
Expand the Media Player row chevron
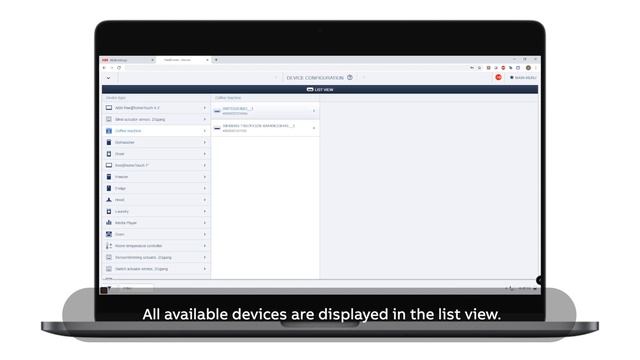(205, 223)
